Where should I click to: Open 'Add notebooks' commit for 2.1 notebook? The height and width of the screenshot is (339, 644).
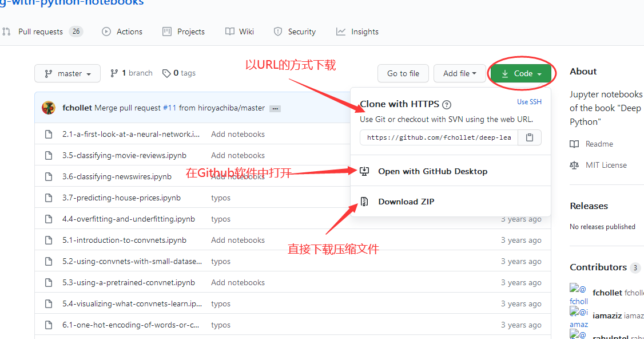(x=238, y=134)
